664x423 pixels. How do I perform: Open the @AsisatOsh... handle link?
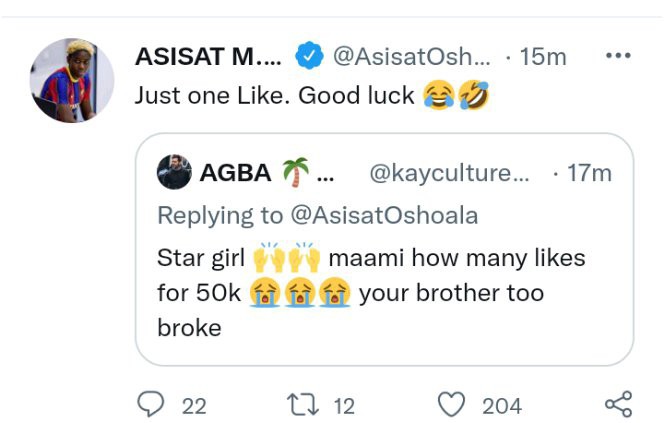[412, 56]
